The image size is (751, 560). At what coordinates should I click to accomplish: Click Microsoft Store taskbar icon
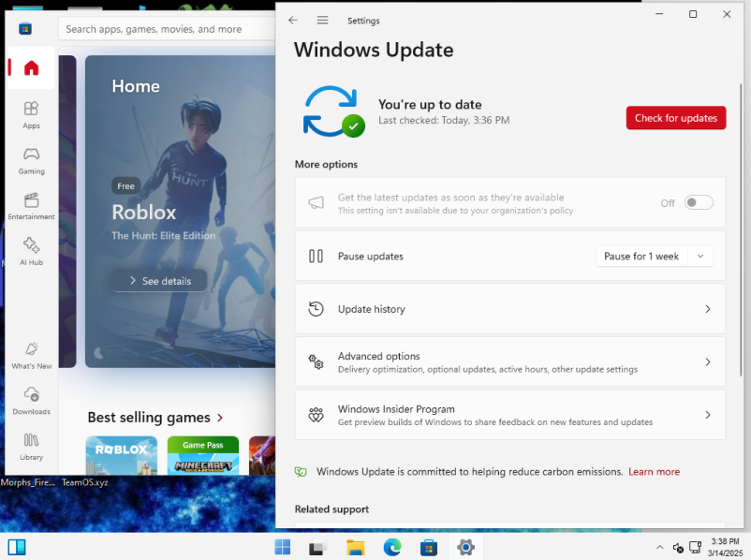429,547
